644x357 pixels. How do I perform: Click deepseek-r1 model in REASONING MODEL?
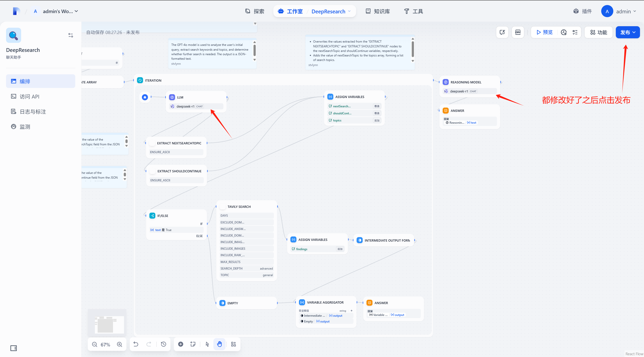470,91
